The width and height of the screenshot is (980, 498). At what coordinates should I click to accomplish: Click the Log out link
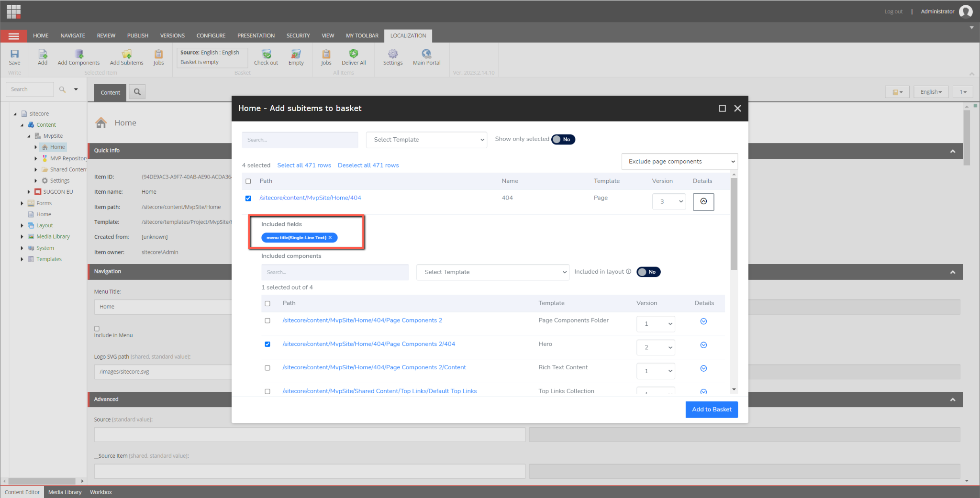(893, 11)
